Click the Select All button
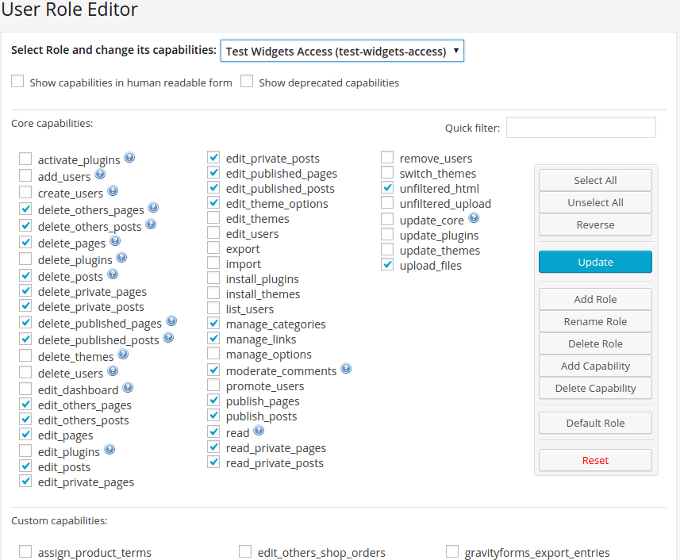 pos(595,180)
